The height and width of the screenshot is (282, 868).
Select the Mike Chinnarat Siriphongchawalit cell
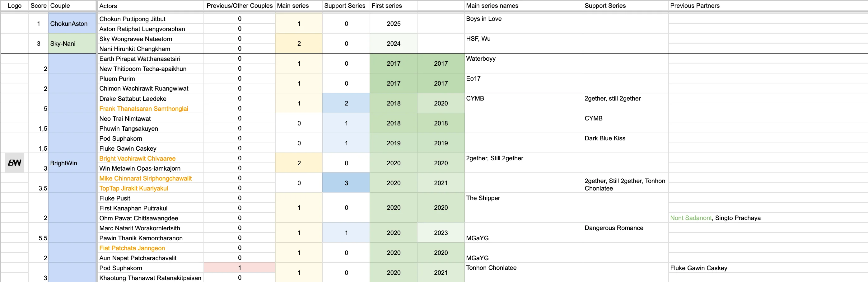(x=150, y=178)
